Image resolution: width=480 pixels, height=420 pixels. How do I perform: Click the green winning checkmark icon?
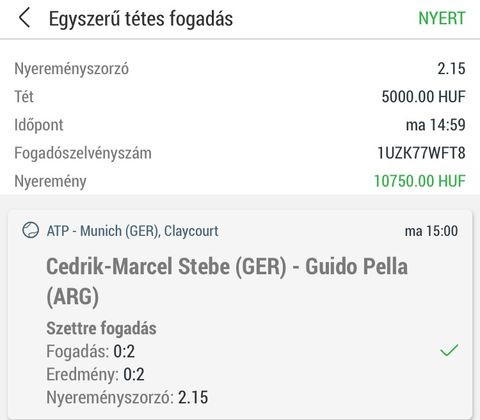449,350
